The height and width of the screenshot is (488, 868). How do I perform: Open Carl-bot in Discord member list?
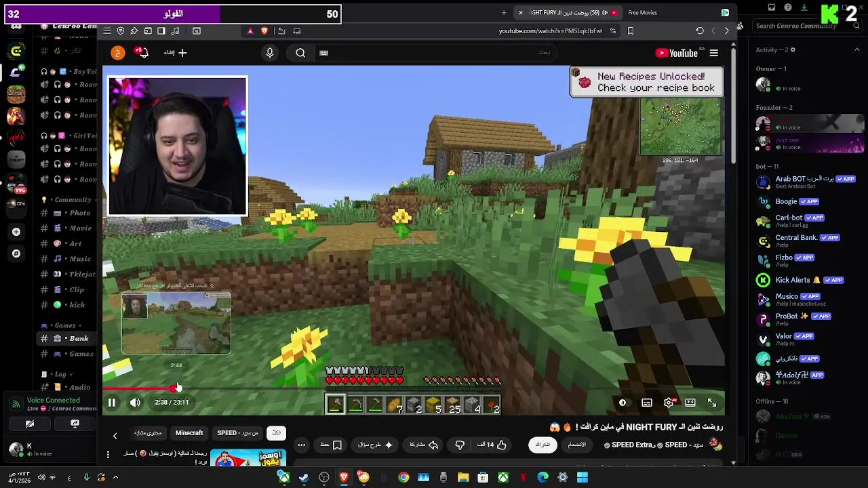[807, 221]
